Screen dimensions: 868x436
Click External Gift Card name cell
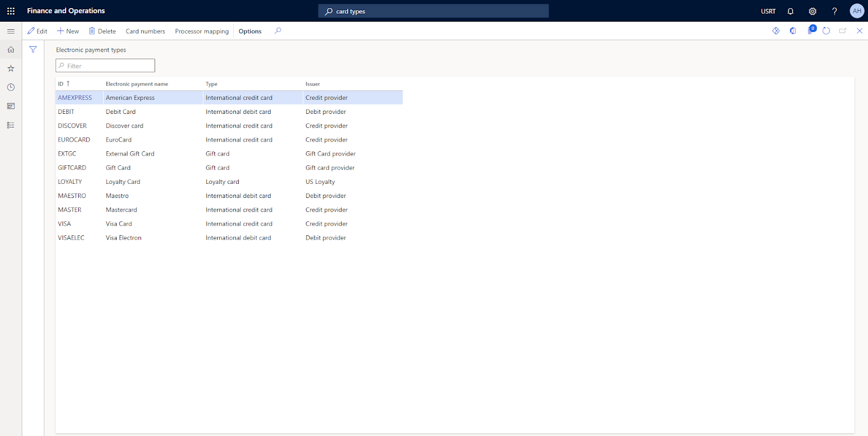click(130, 154)
